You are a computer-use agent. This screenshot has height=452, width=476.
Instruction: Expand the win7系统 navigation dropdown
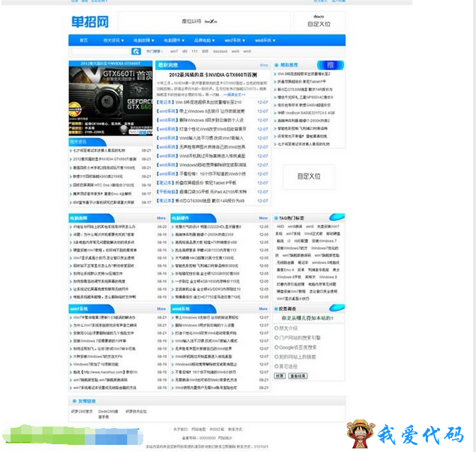pyautogui.click(x=235, y=40)
